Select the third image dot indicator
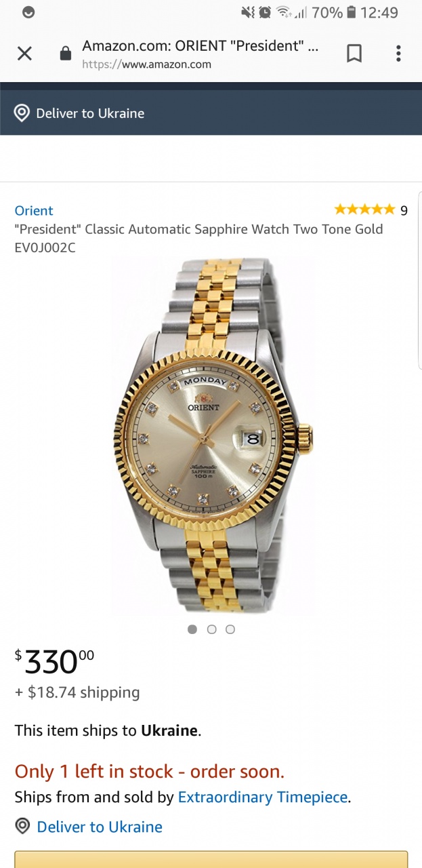 pos(230,629)
